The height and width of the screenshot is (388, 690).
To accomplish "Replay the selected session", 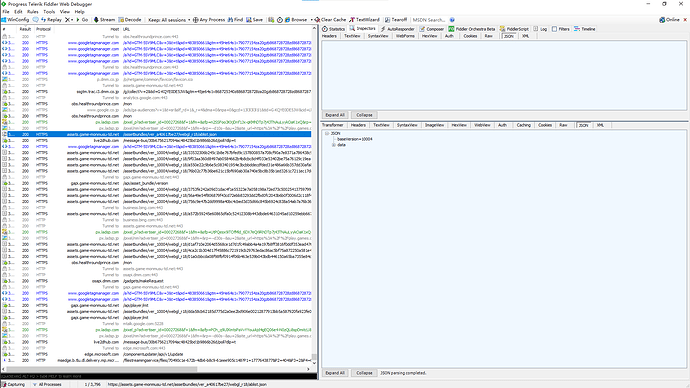I will pyautogui.click(x=51, y=20).
